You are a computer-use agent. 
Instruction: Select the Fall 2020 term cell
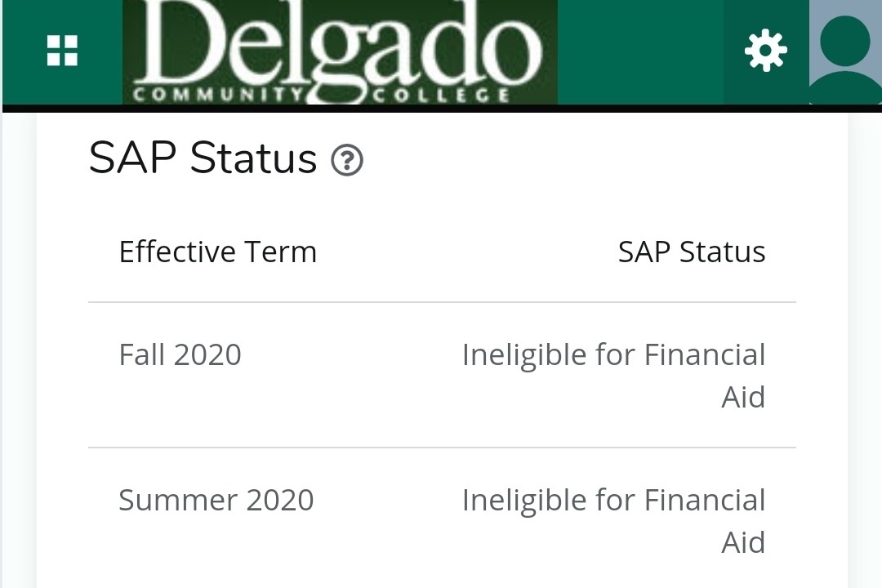point(180,355)
